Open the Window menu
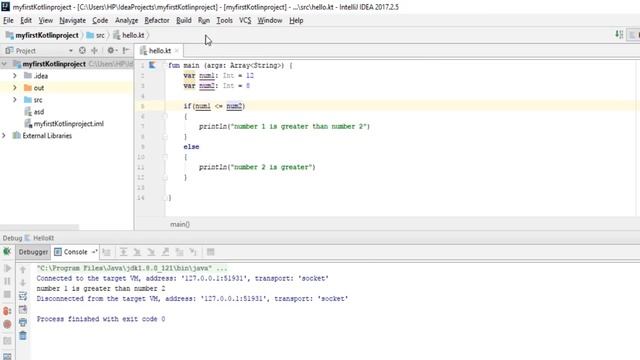Screen dimensions: 640x360 (x=269, y=20)
